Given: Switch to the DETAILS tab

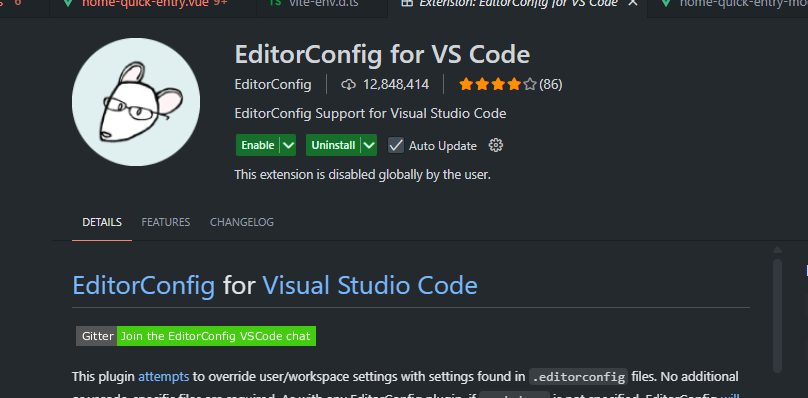Looking at the screenshot, I should click(102, 222).
